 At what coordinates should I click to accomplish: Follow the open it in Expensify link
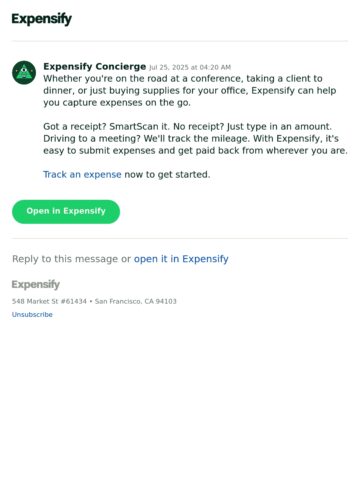tap(181, 259)
